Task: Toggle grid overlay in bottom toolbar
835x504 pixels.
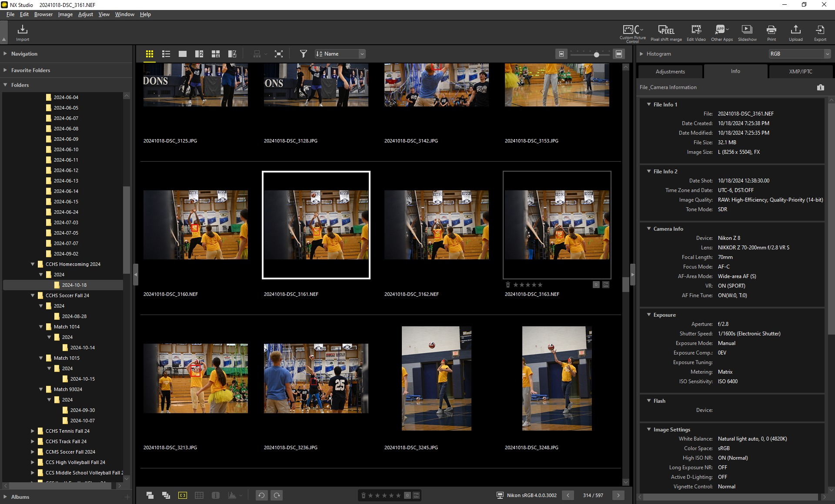Action: (x=199, y=495)
